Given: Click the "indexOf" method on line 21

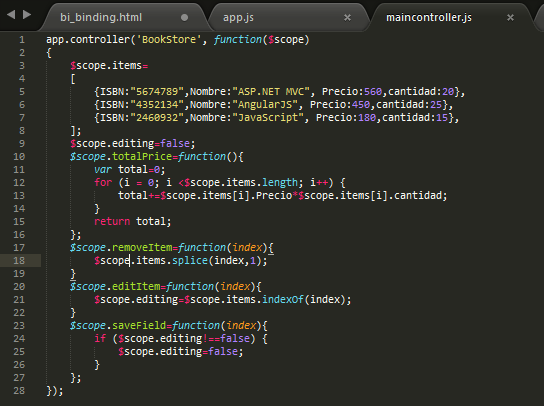Looking at the screenshot, I should (x=283, y=299).
